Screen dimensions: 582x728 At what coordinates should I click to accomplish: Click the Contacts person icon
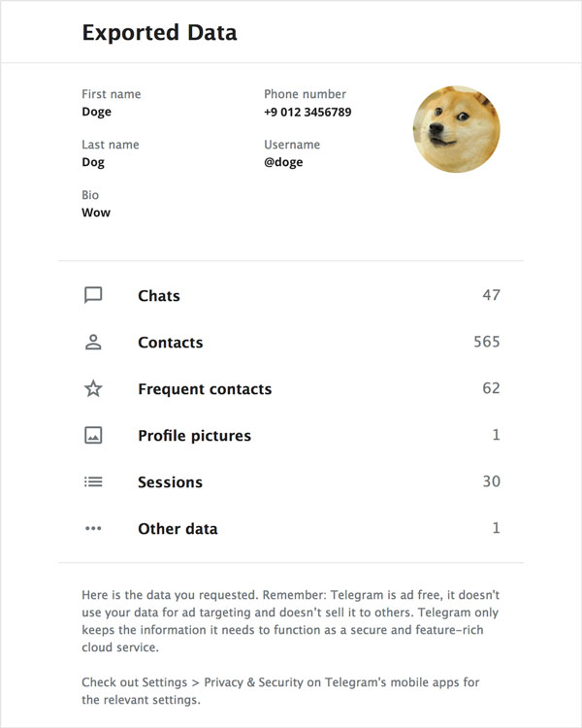pos(93,342)
